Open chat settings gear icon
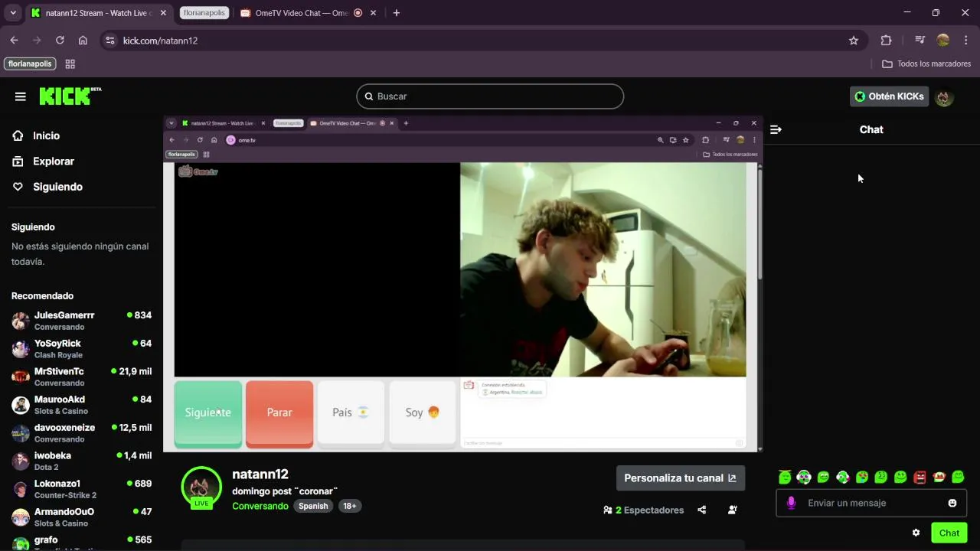 coord(916,533)
